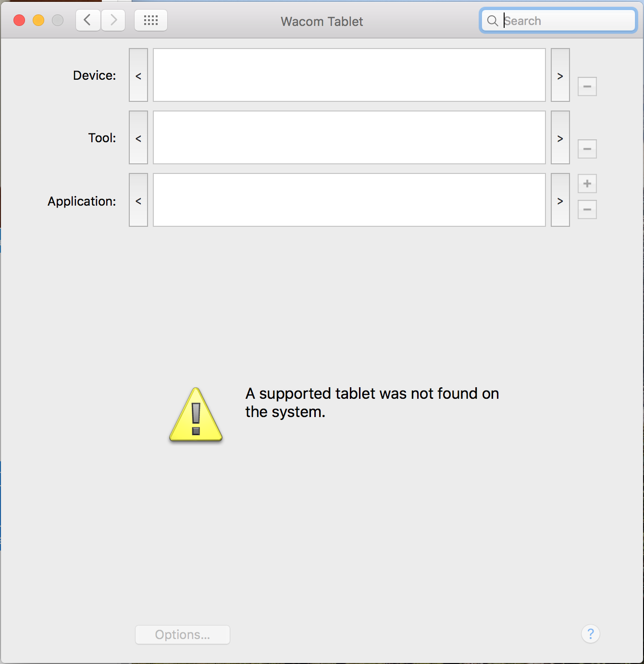644x664 pixels.
Task: Remove tool with minus button
Action: click(x=587, y=149)
